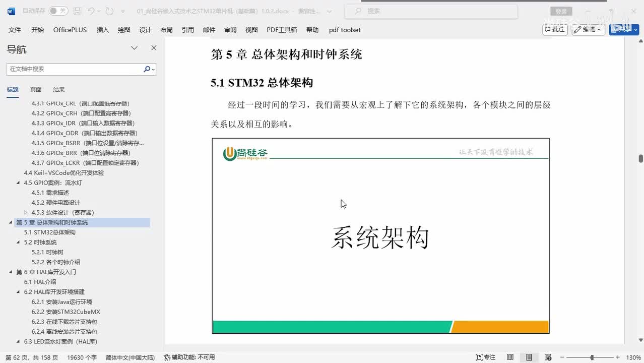Open the 设计 ribbon tab
This screenshot has height=363, width=644.
(x=145, y=30)
